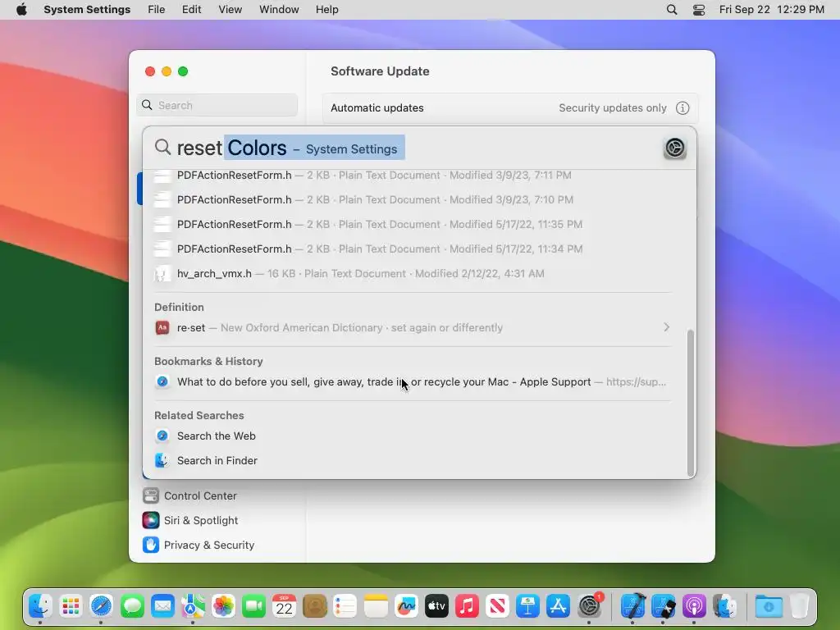Image resolution: width=840 pixels, height=630 pixels.
Task: Open the Mail app in dock
Action: [162, 606]
